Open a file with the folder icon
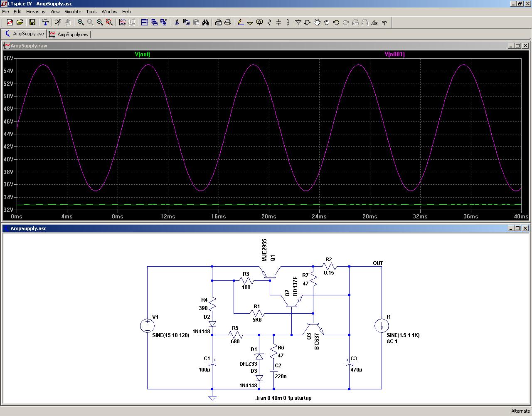 click(x=20, y=22)
